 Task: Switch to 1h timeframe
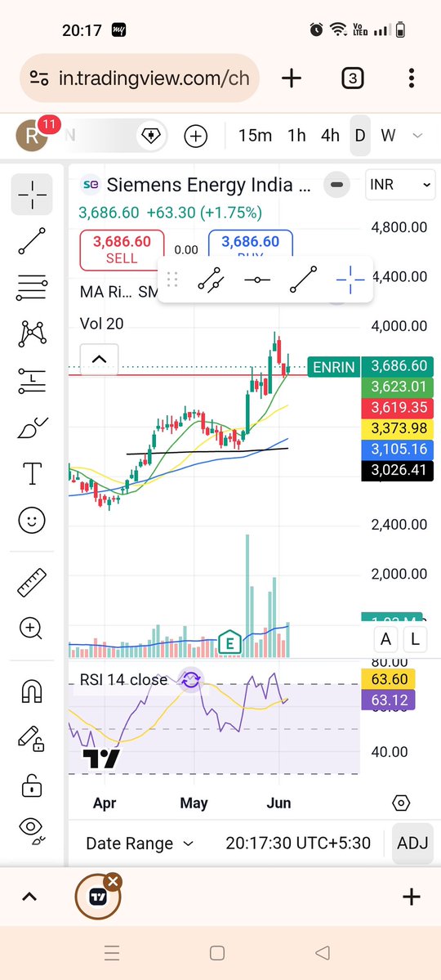point(296,136)
